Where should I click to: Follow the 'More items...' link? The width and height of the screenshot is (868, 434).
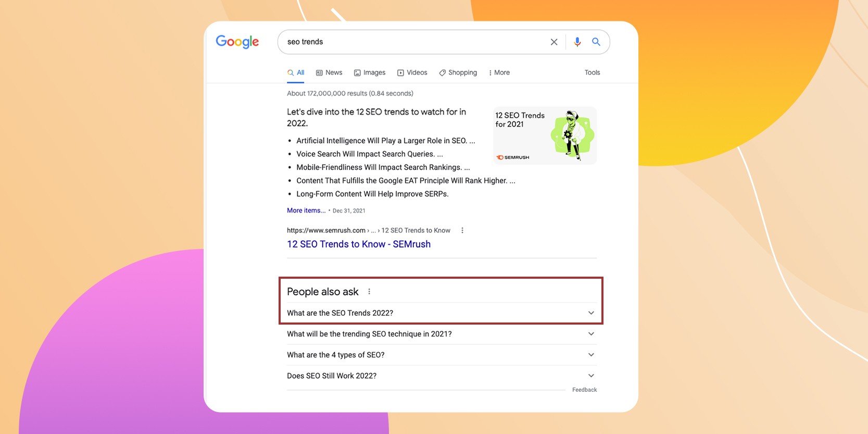[x=306, y=210]
